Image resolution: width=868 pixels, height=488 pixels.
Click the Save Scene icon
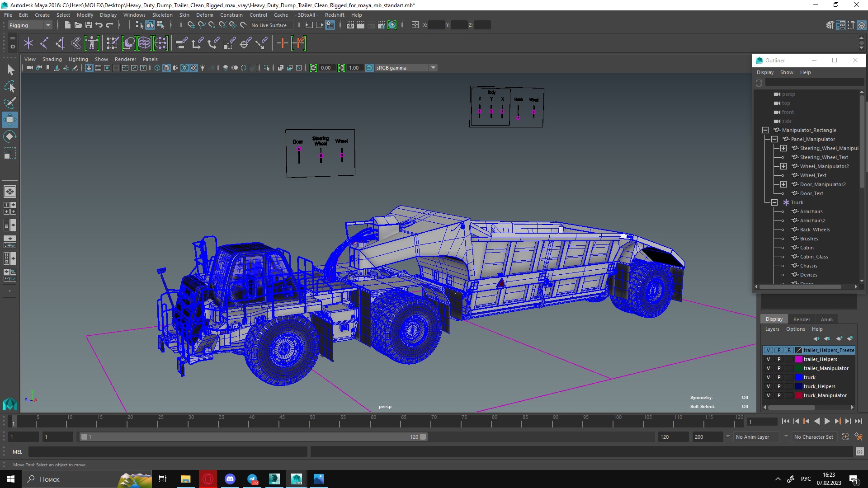(x=88, y=25)
